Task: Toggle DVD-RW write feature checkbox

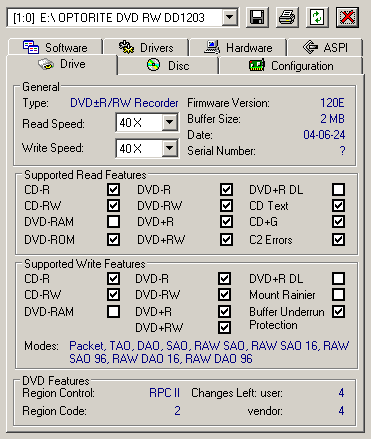Action: tap(224, 294)
